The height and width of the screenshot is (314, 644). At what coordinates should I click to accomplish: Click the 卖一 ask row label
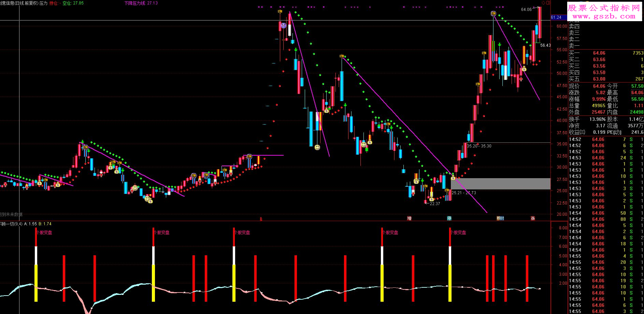pyautogui.click(x=574, y=46)
